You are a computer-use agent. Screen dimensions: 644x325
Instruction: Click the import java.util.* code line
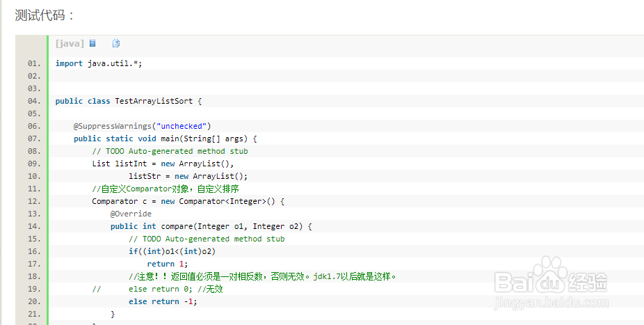coord(99,63)
